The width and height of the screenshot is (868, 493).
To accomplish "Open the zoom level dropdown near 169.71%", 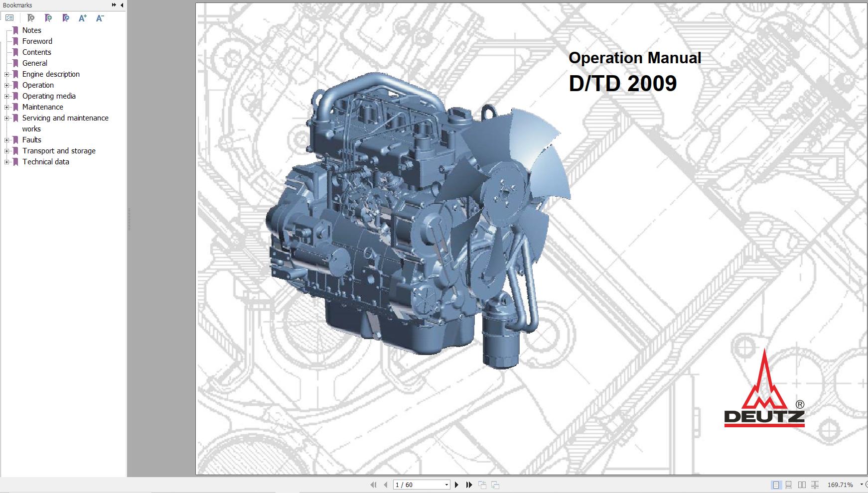I will tap(862, 484).
